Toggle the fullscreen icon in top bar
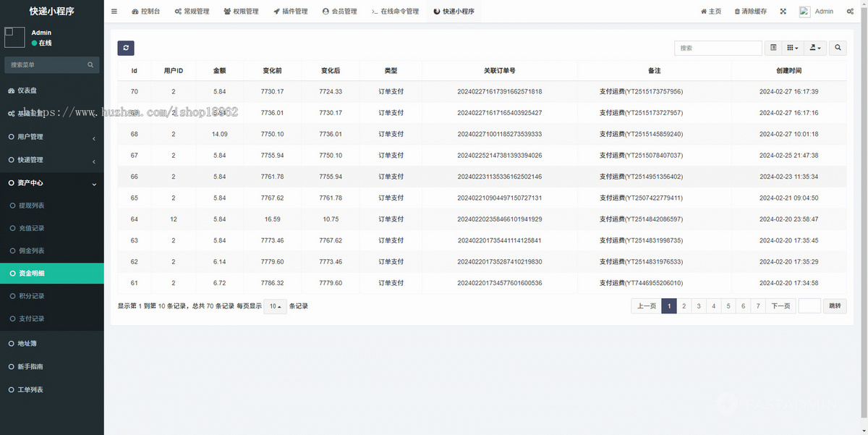The height and width of the screenshot is (435, 868). (783, 11)
